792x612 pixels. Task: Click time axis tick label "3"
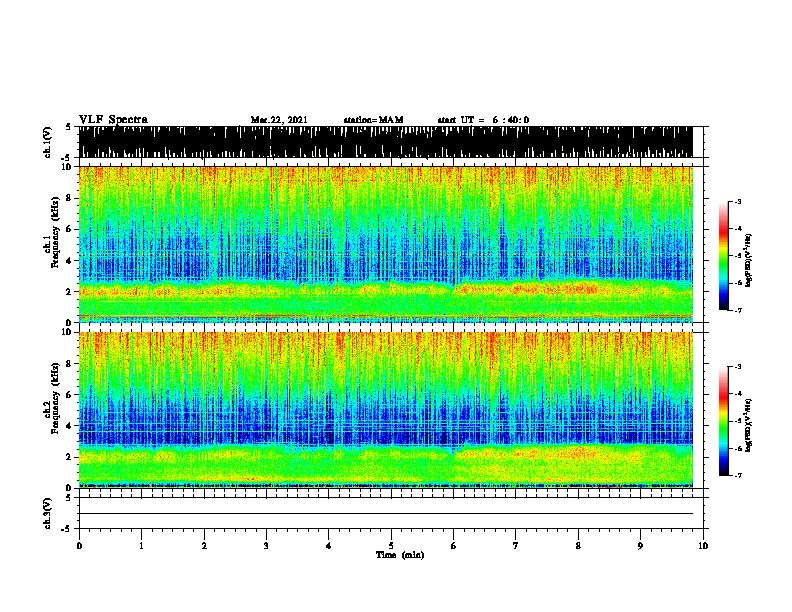click(266, 545)
